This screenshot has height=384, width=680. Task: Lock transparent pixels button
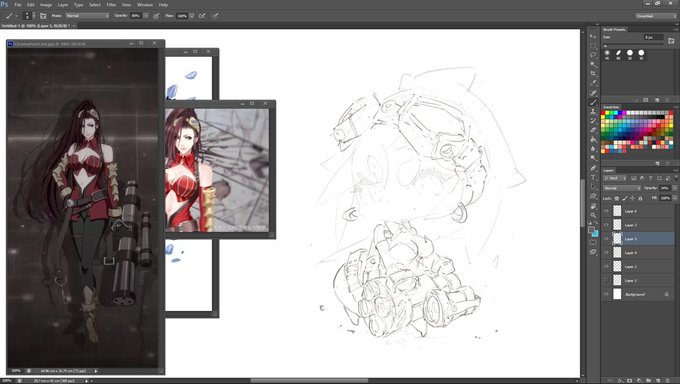click(617, 198)
